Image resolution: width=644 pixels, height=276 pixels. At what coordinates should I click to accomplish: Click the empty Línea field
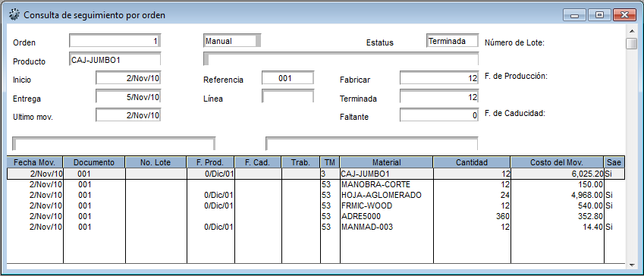point(288,97)
